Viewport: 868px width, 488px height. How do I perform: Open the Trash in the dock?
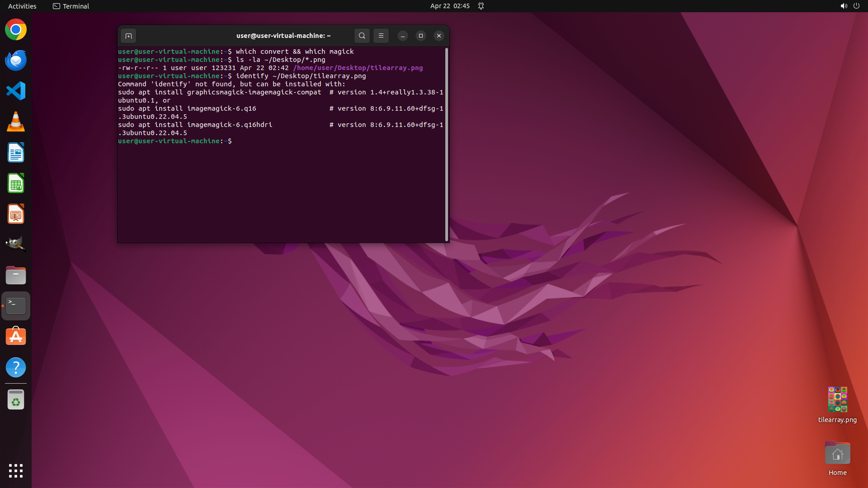[16, 400]
